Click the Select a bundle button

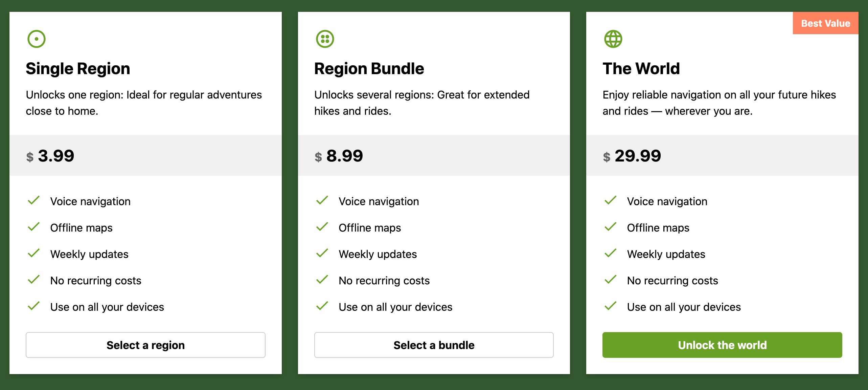click(x=434, y=345)
